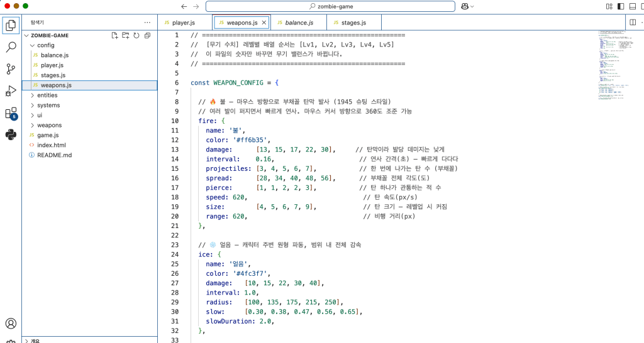Click line number 24 in the gutter
This screenshot has width=644, height=343.
[175, 254]
